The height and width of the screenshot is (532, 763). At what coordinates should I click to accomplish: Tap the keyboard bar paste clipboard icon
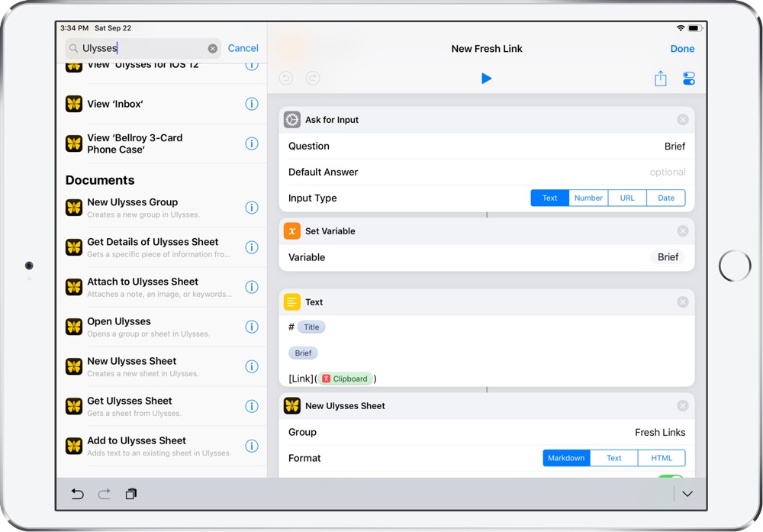[131, 494]
